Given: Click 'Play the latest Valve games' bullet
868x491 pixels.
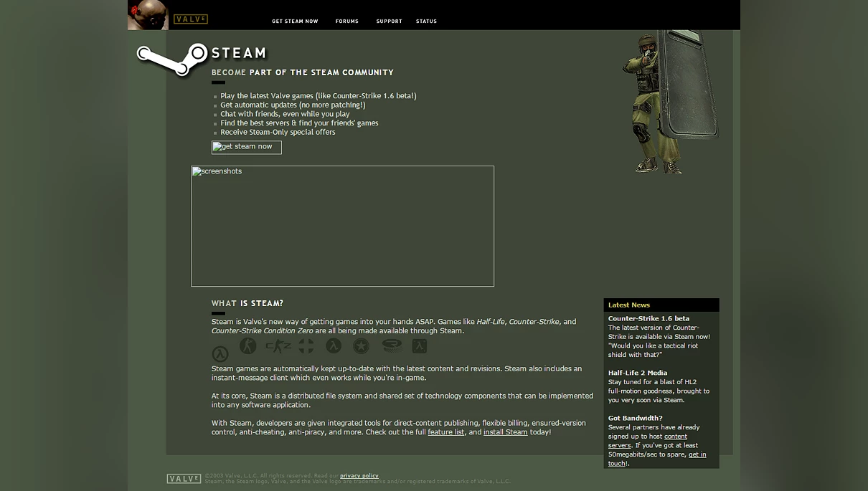Looking at the screenshot, I should point(319,96).
